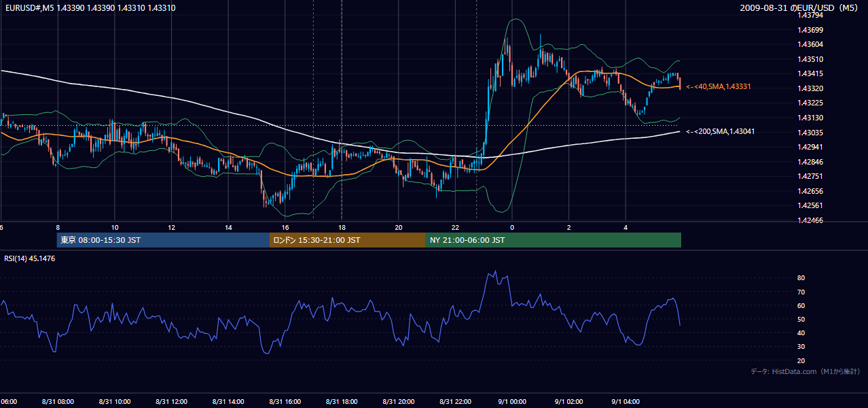Click the 40 SMA 1.43331 line label
This screenshot has width=868, height=408.
click(718, 87)
